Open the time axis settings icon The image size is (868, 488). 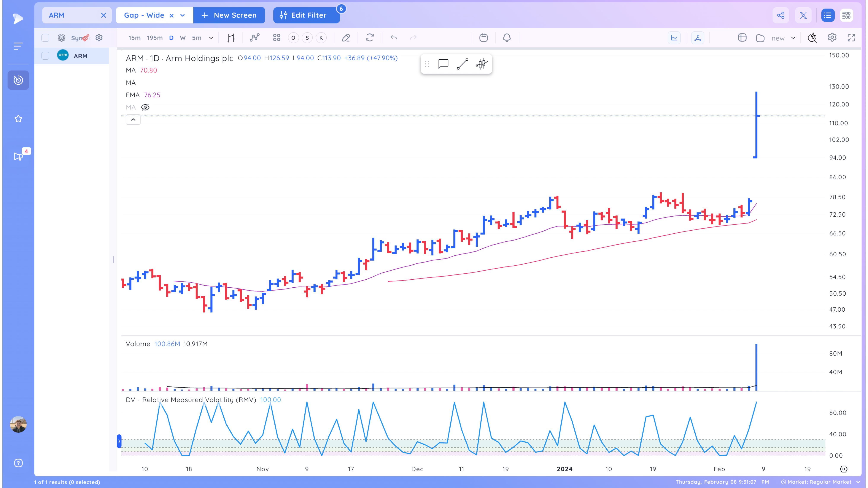tap(843, 469)
